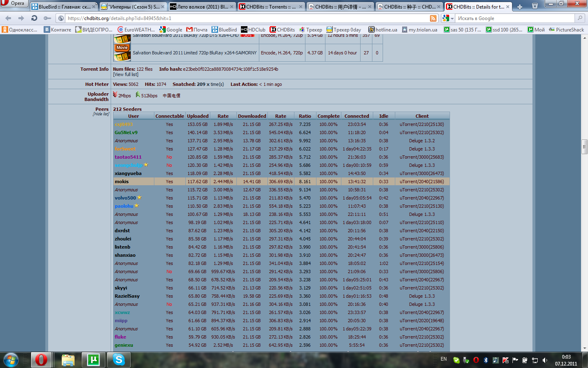Open the my.triolan.ua bookmark
Image resolution: width=588 pixels, height=368 pixels.
(420, 29)
